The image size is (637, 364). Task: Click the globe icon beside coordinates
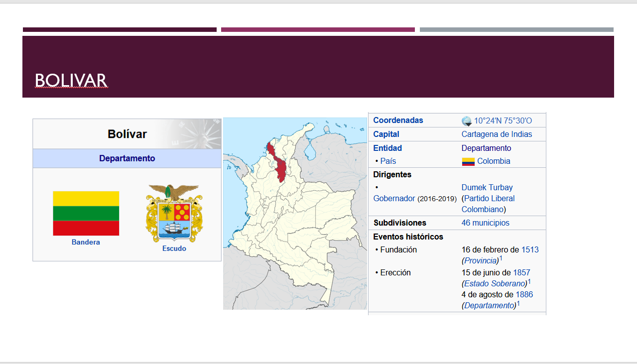[467, 121]
